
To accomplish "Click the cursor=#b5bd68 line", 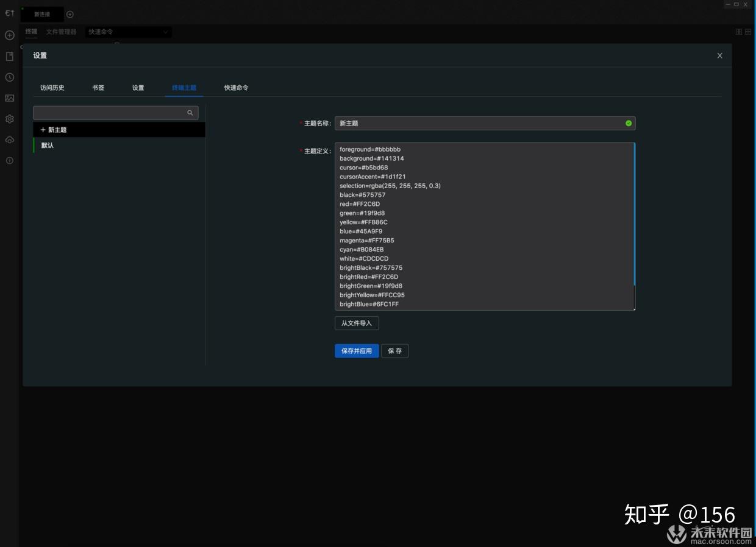I will tap(364, 168).
